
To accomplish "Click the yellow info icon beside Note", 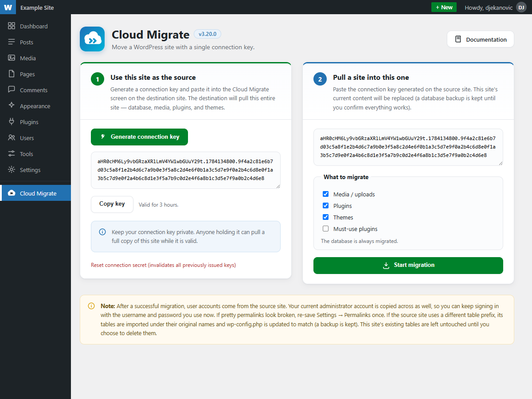I will 91,306.
